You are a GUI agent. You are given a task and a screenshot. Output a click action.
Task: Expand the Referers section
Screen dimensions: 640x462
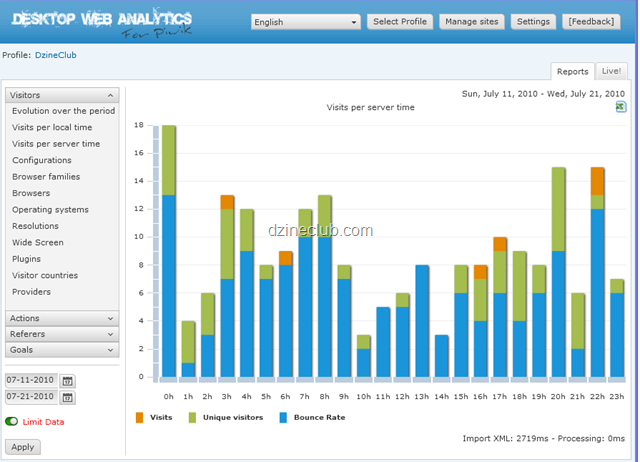point(62,334)
